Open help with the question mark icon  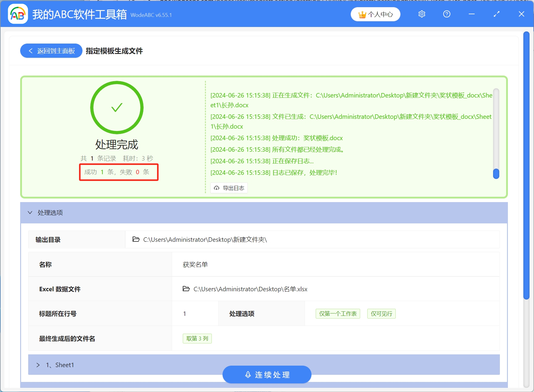click(446, 14)
